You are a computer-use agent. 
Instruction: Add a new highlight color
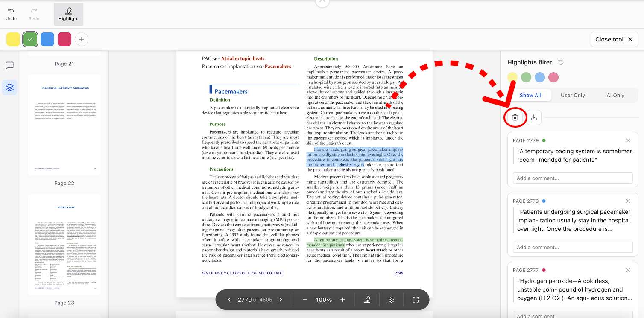[x=81, y=39]
